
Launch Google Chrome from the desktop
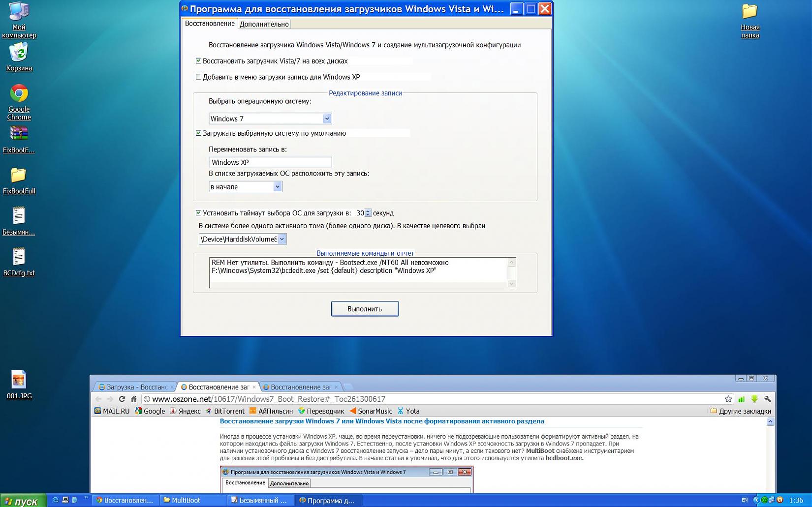(x=19, y=102)
